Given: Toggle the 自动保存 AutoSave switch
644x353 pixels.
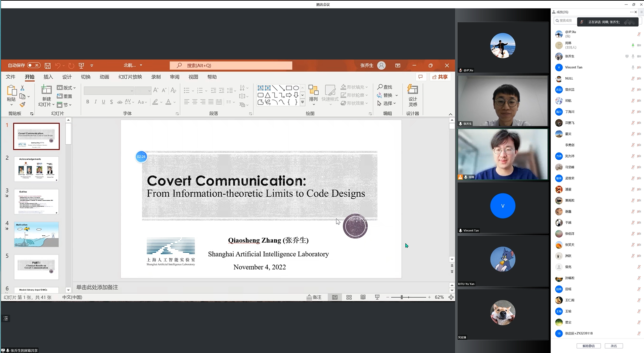Looking at the screenshot, I should tap(34, 66).
